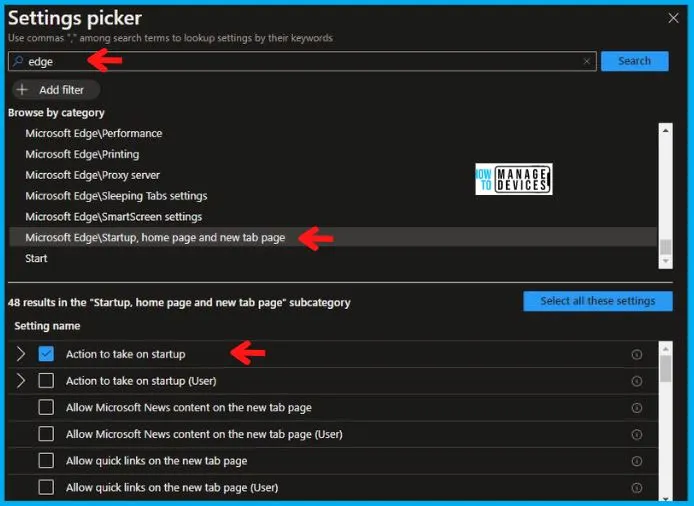694x506 pixels.
Task: Click Select all these settings button
Action: pos(598,301)
